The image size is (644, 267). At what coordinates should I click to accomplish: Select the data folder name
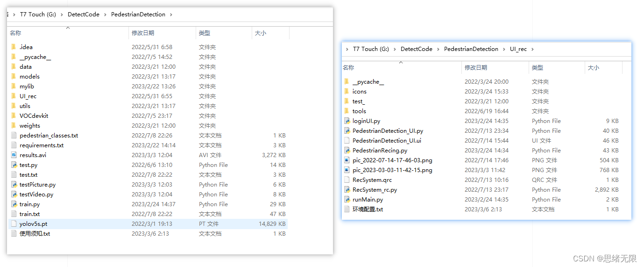26,66
